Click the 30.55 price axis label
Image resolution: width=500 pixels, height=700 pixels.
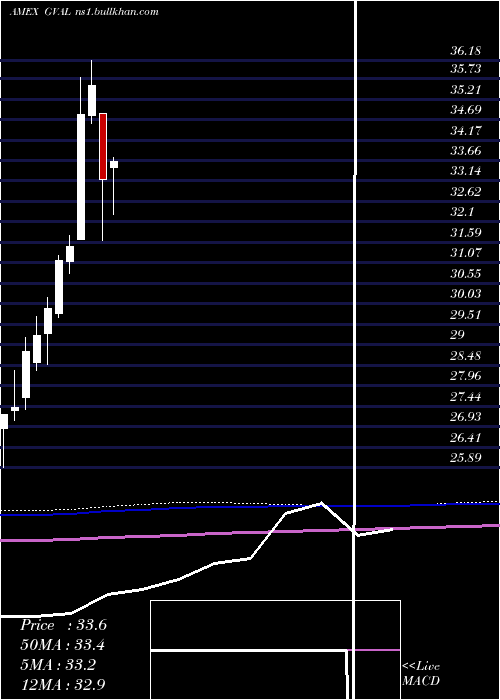tap(465, 274)
